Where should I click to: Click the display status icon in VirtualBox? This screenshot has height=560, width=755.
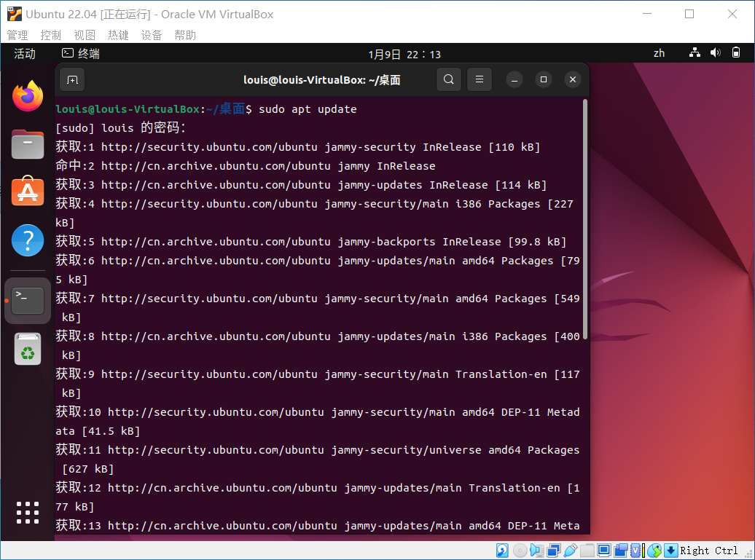tap(604, 551)
